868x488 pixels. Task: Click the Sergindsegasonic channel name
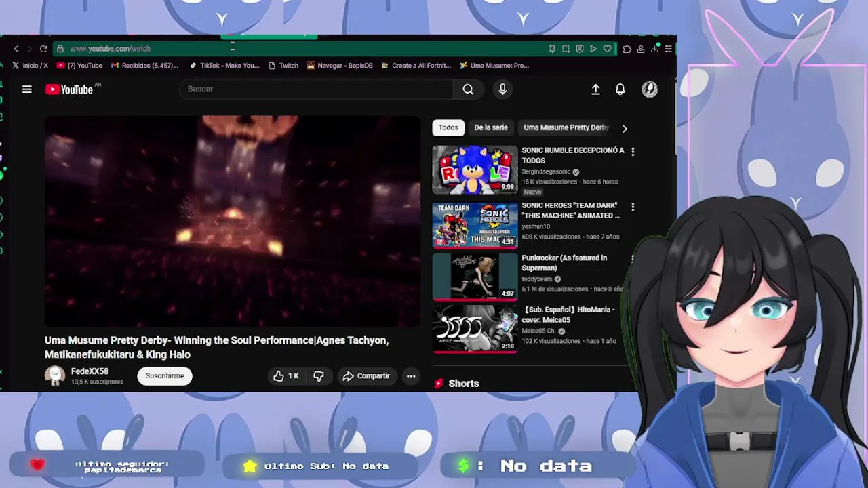[x=546, y=172]
